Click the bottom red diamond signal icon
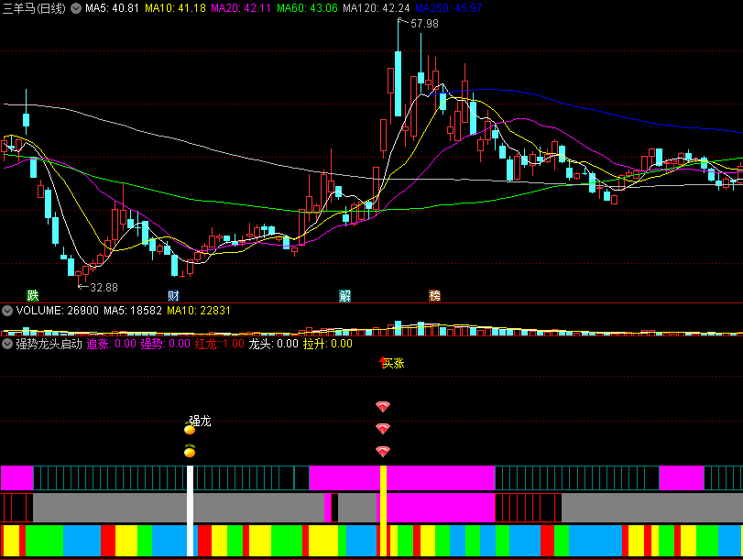 pos(383,451)
